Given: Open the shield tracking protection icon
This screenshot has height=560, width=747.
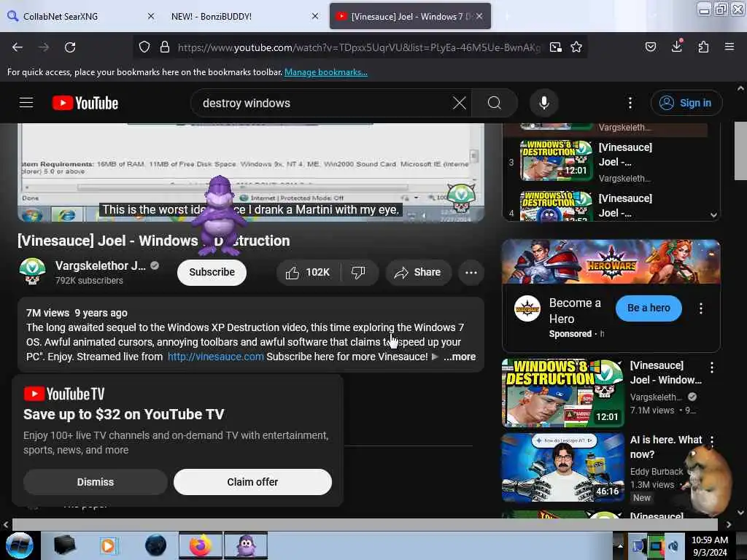Looking at the screenshot, I should coord(144,47).
